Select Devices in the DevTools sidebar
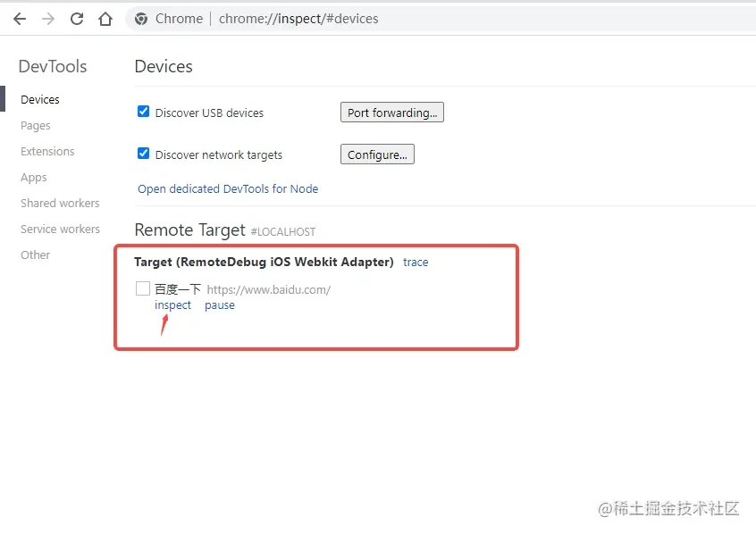Screen dimensions: 756x534 pos(39,99)
